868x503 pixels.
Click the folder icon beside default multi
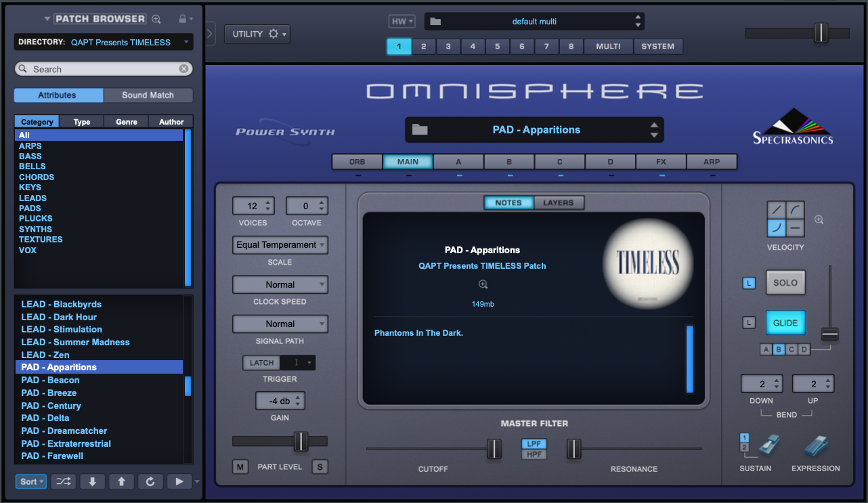tap(435, 22)
